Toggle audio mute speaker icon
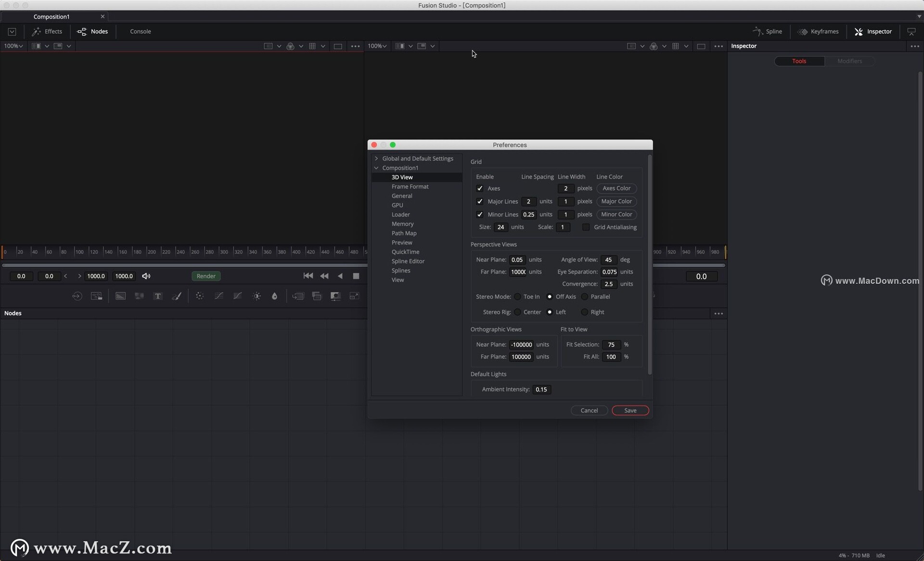 click(x=146, y=276)
